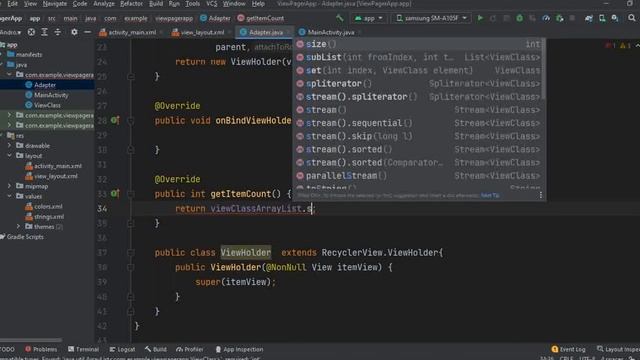Click Attach Debugger to Android Process icon
Screen dimensions: 640x360
click(x=560, y=18)
